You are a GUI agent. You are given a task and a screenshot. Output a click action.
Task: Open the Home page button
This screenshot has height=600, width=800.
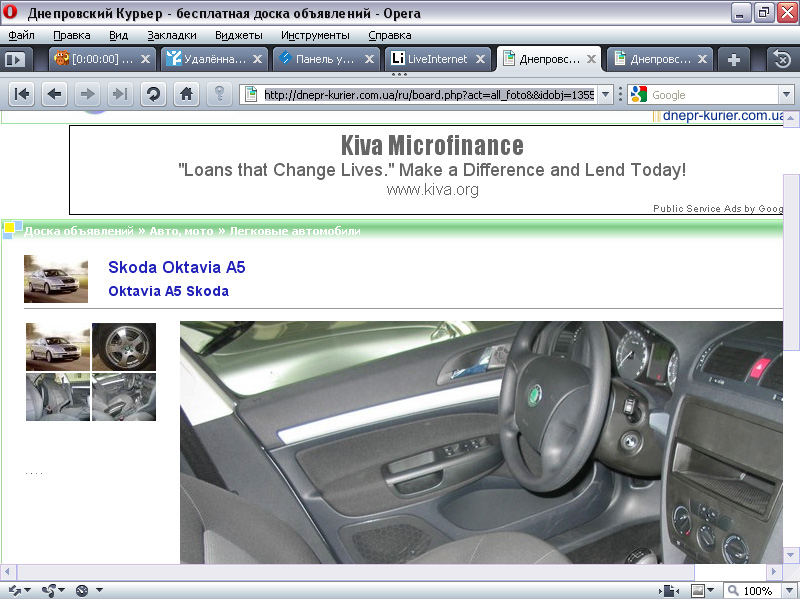click(x=185, y=94)
